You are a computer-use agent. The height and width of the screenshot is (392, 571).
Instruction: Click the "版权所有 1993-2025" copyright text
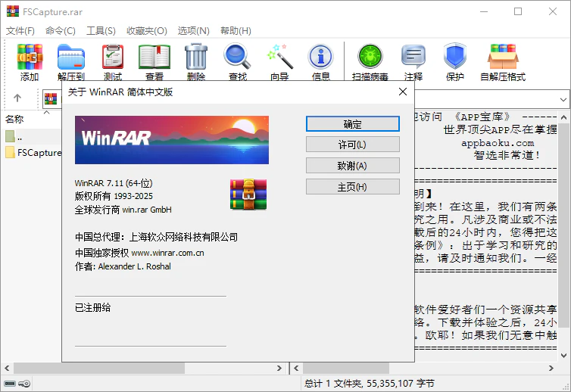click(x=114, y=196)
